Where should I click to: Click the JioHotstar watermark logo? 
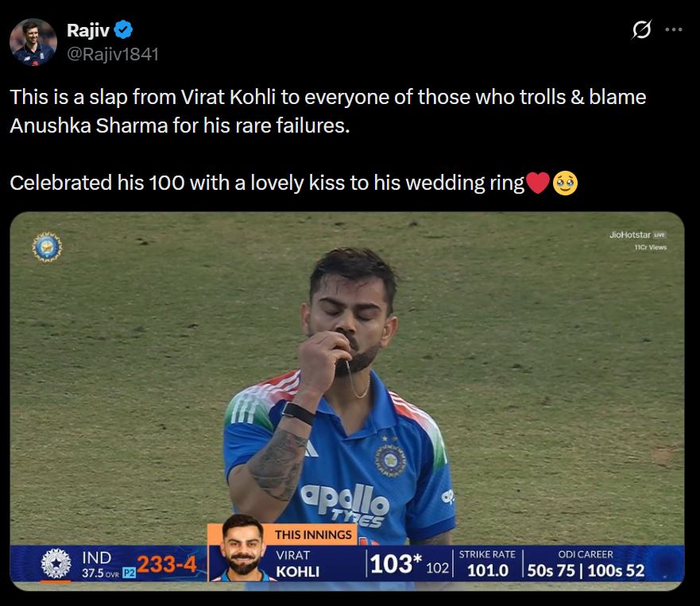point(629,235)
